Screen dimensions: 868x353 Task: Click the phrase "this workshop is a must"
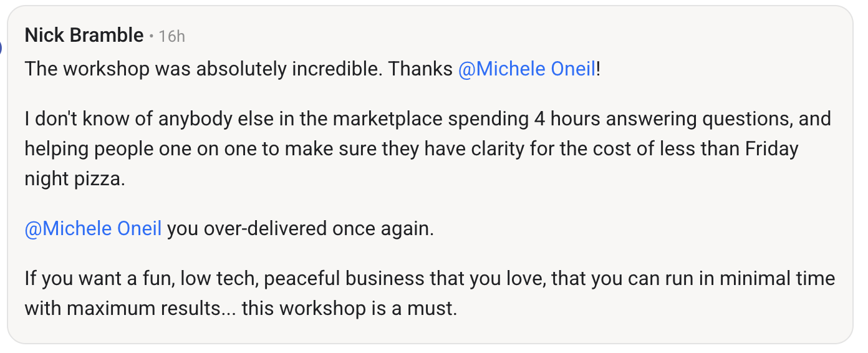coord(349,308)
